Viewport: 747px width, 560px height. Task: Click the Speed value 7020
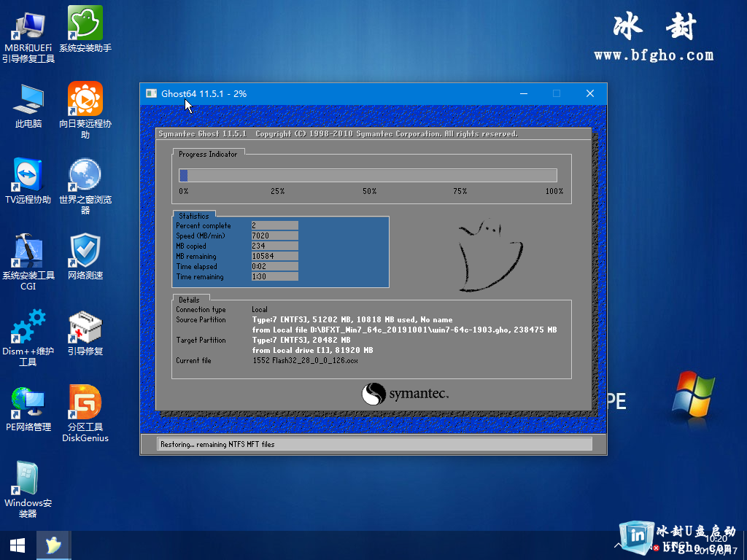[275, 236]
